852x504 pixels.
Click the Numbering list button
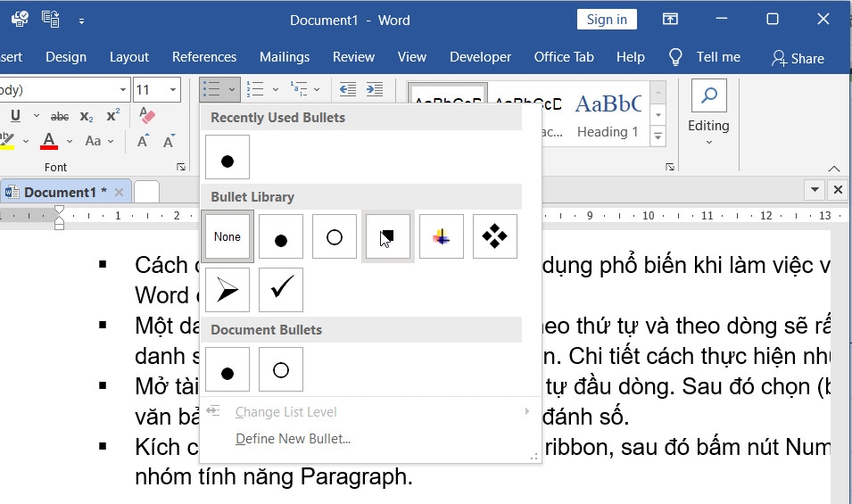tap(255, 89)
